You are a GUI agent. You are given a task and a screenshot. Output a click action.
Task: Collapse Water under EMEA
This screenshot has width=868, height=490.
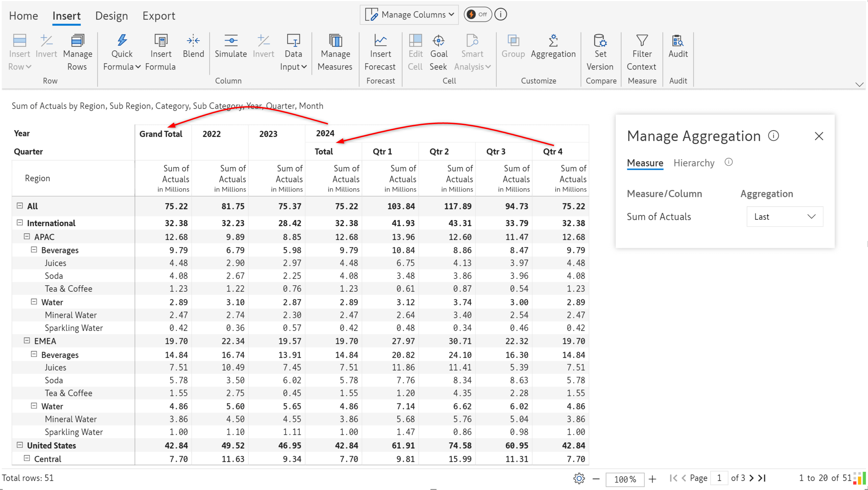tap(34, 406)
